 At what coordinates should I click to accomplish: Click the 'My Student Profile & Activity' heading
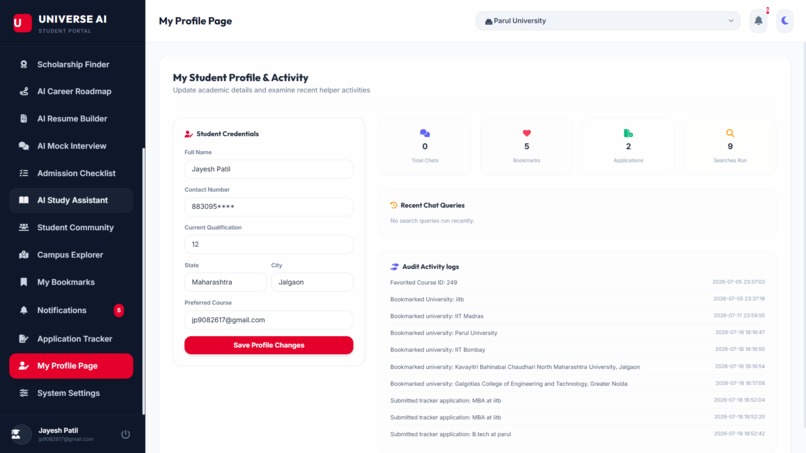coord(241,78)
